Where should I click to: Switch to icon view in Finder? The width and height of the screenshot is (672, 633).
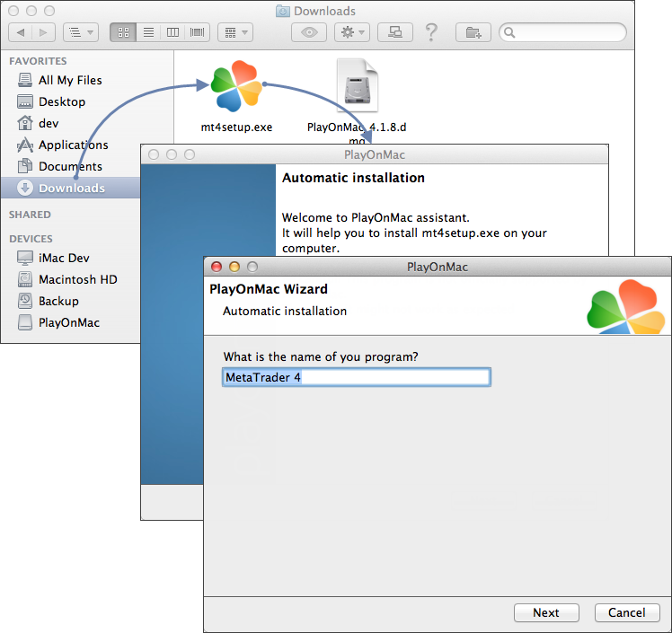pyautogui.click(x=124, y=32)
